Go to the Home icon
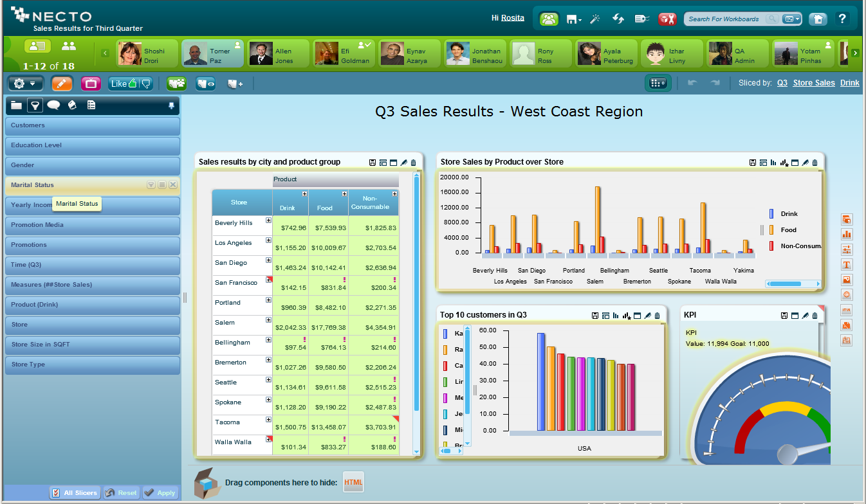866x504 pixels. [x=818, y=19]
